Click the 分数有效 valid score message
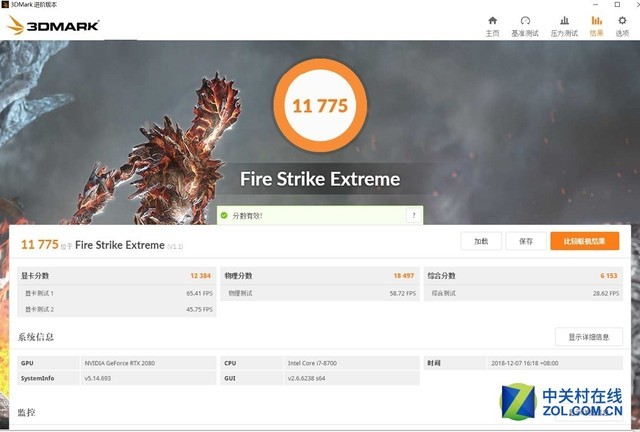This screenshot has height=432, width=640. (247, 216)
